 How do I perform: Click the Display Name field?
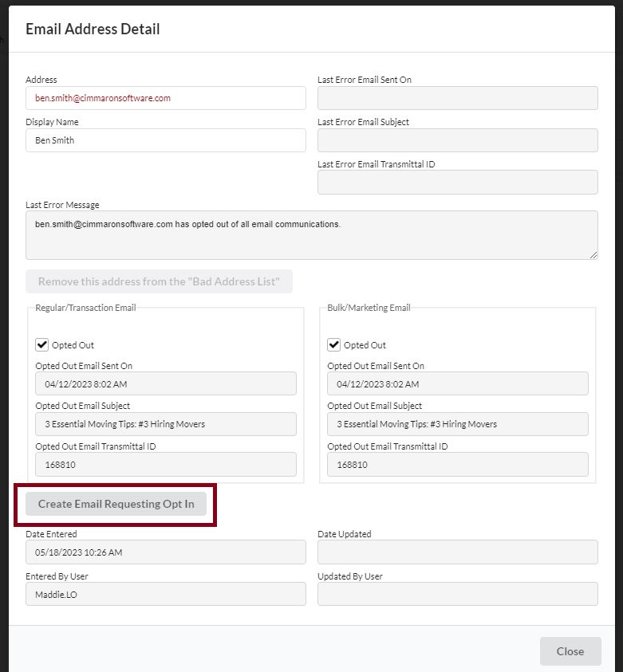pos(165,140)
